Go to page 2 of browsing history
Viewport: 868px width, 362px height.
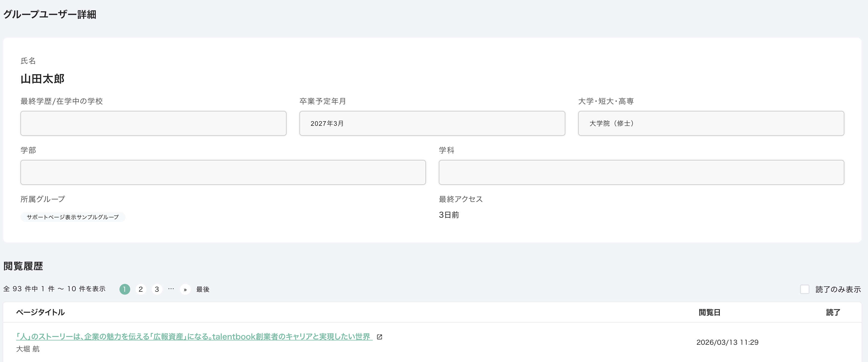click(x=140, y=289)
